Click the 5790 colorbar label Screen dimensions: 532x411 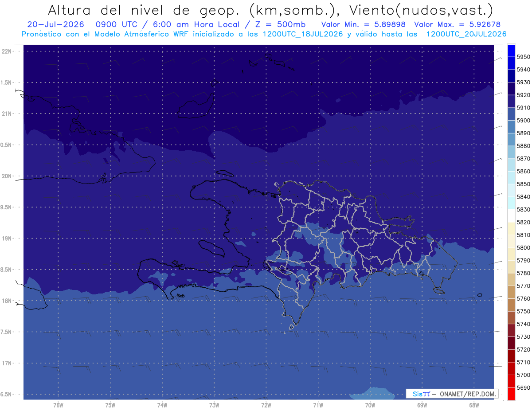click(524, 260)
